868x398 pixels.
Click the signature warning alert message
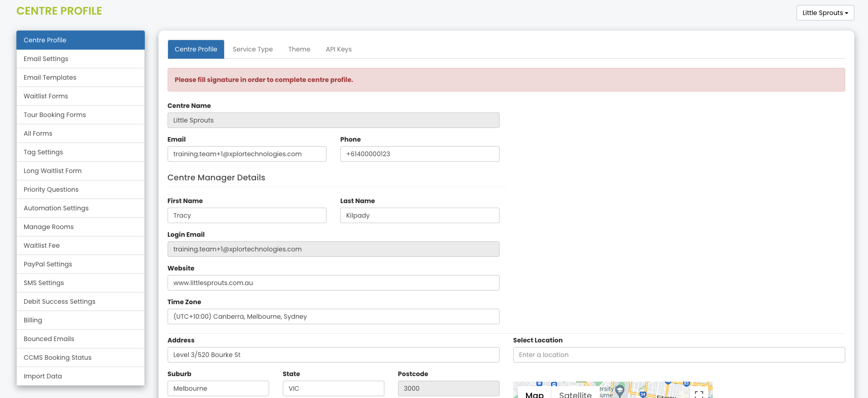pyautogui.click(x=506, y=80)
